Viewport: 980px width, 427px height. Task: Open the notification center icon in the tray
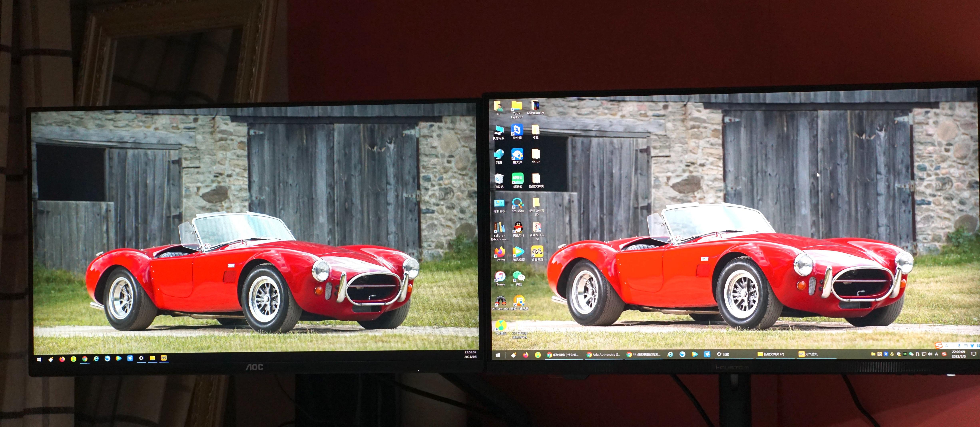coord(974,354)
